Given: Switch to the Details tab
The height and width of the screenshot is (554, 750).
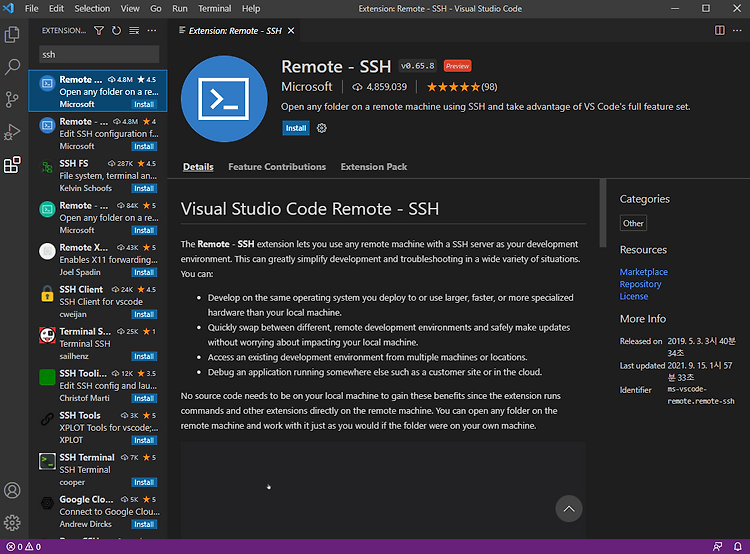Looking at the screenshot, I should 198,166.
